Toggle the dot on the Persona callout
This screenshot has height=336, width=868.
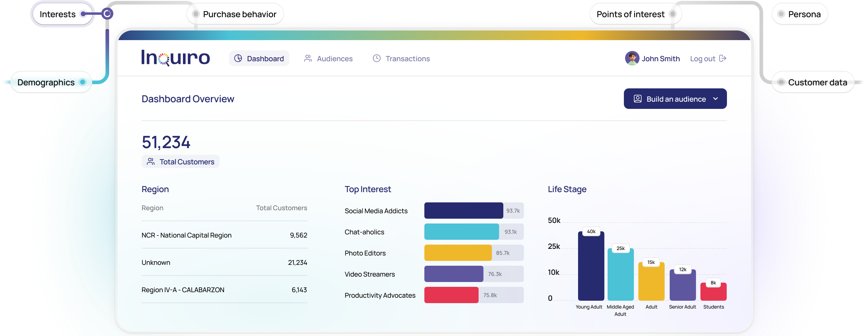(x=782, y=14)
